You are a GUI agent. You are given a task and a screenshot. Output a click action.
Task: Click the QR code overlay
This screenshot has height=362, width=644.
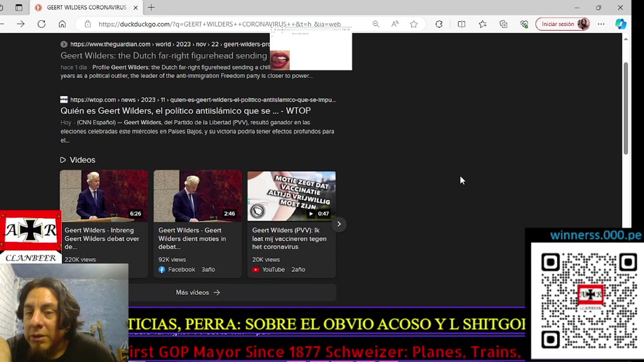[x=588, y=301]
